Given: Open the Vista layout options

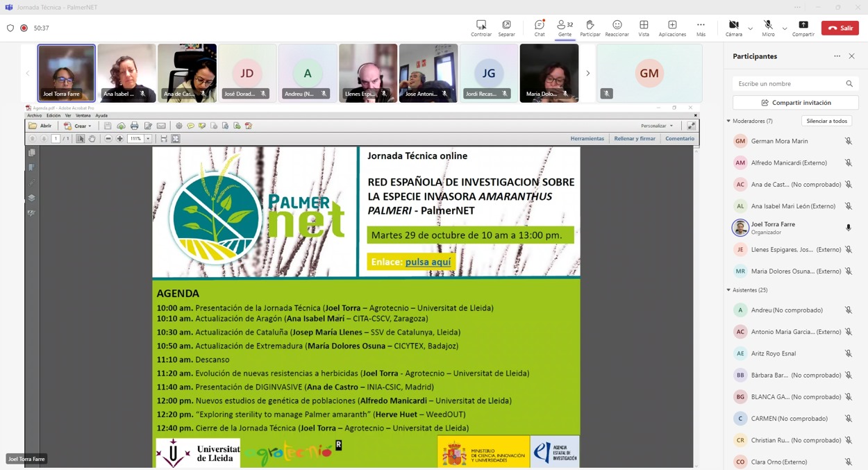Looking at the screenshot, I should click(x=644, y=28).
